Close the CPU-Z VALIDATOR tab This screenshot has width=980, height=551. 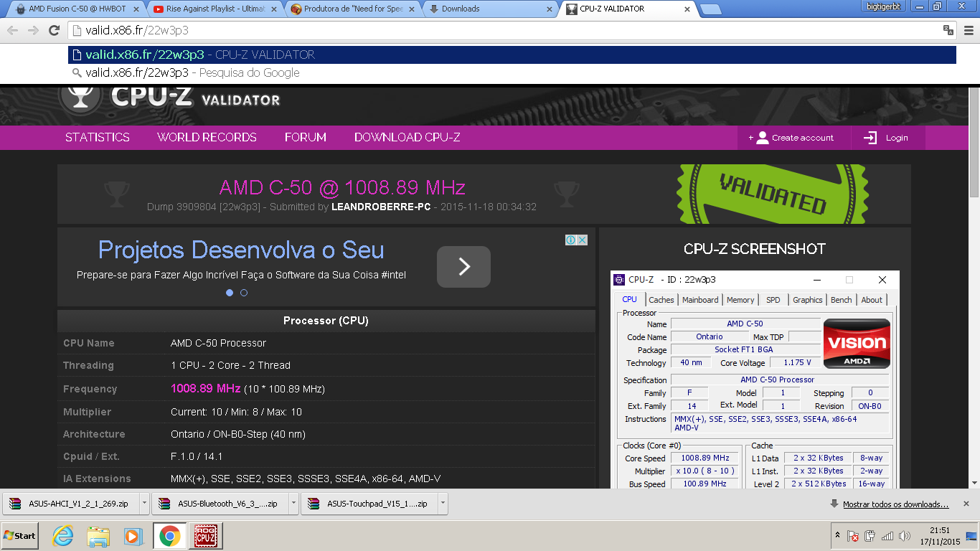(687, 9)
